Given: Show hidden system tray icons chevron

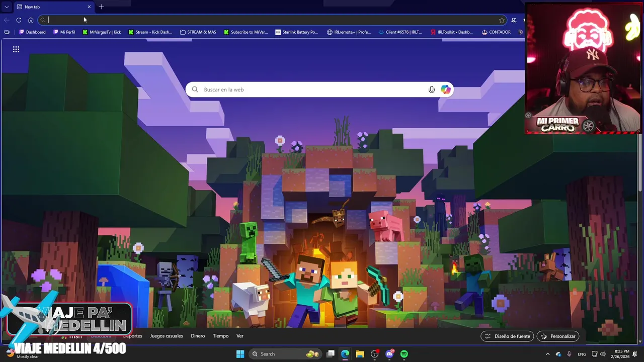Looking at the screenshot, I should point(547,354).
